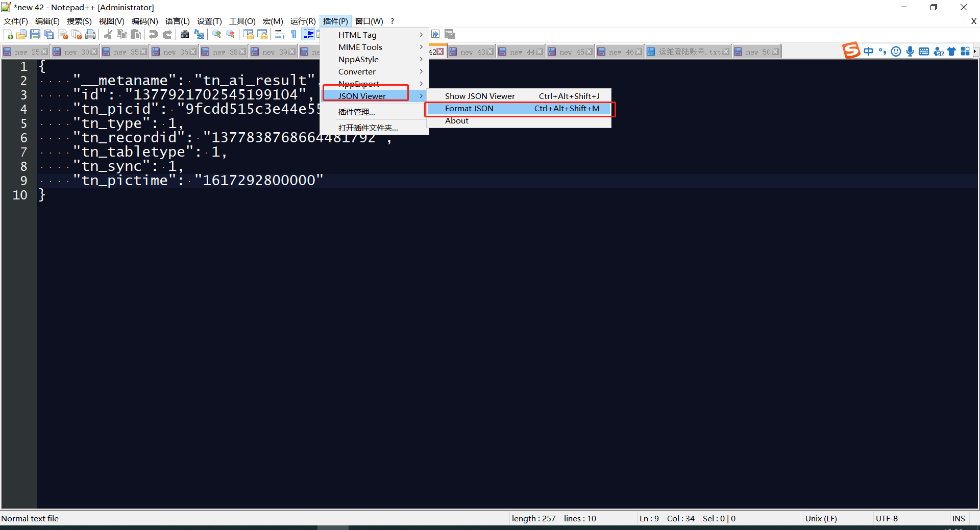The height and width of the screenshot is (530, 980).
Task: Toggle Sogou punctuation mode icon
Action: point(882,51)
